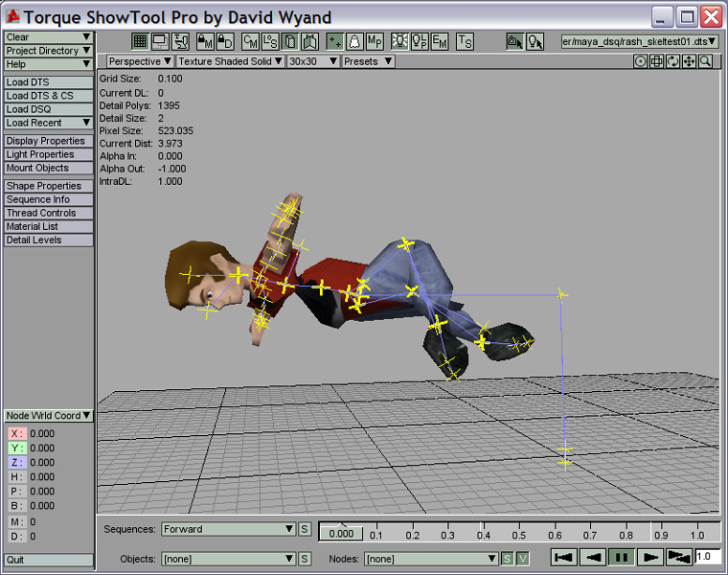Screen dimensions: 728x575
Task: Toggle the S button beside Objects dropdown
Action: coord(305,558)
